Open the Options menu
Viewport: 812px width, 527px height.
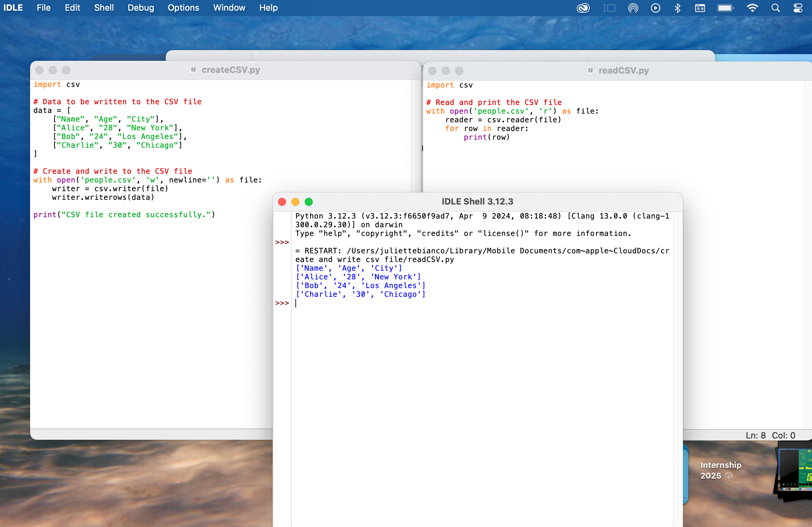tap(183, 7)
